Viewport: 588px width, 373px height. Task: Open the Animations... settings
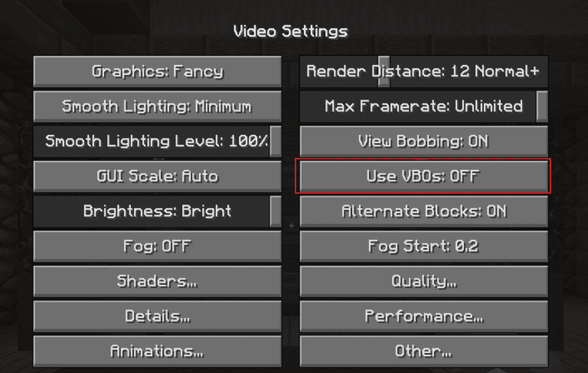(x=157, y=352)
